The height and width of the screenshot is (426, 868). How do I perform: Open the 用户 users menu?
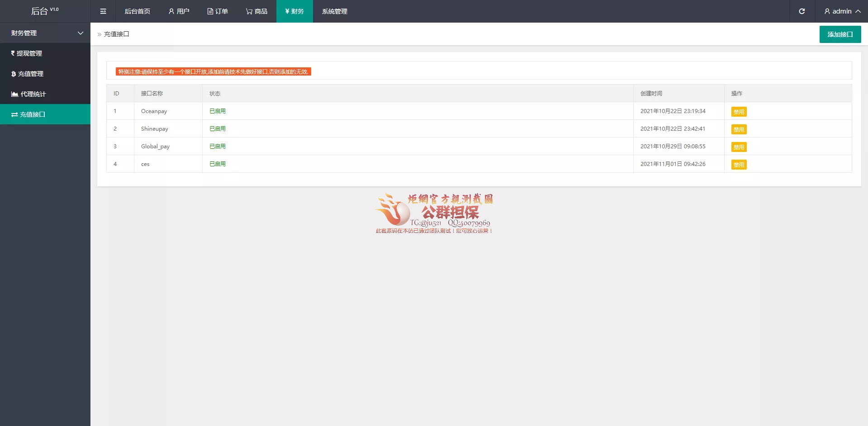(179, 11)
